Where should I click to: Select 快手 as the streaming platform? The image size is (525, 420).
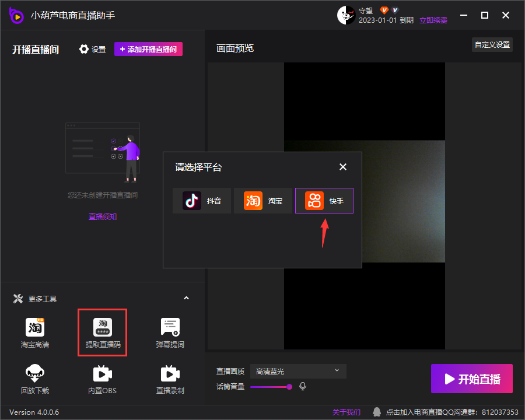tap(324, 201)
